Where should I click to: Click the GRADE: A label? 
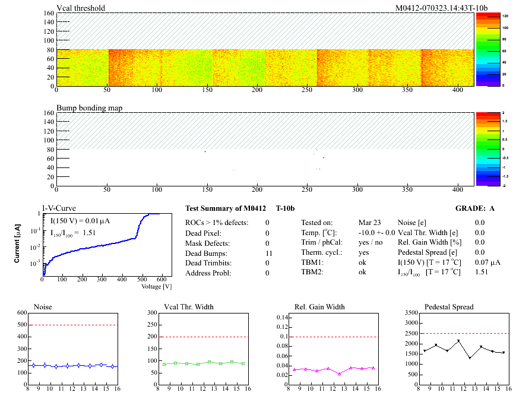click(x=475, y=209)
